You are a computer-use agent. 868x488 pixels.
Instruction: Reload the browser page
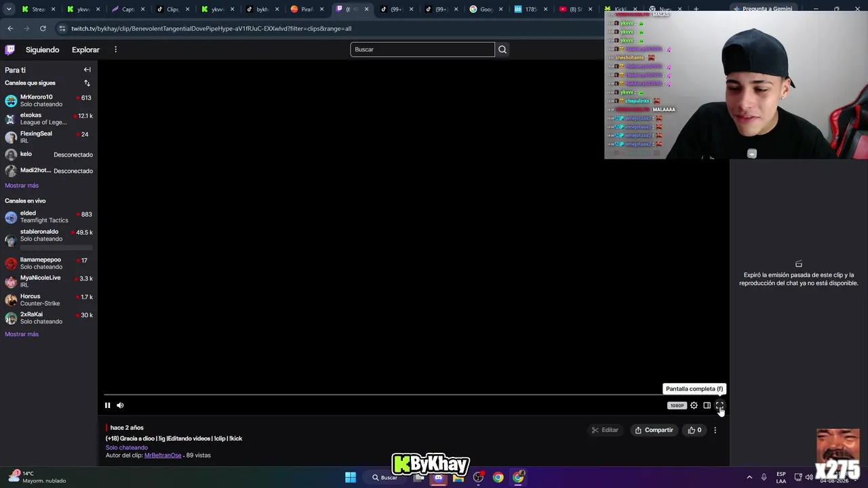click(43, 28)
